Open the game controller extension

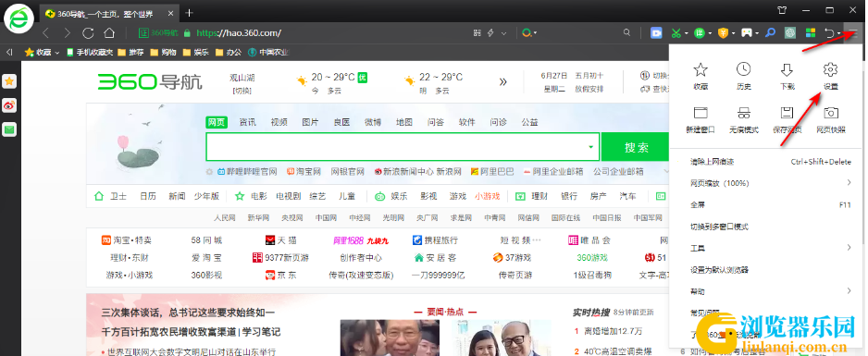pos(747,33)
